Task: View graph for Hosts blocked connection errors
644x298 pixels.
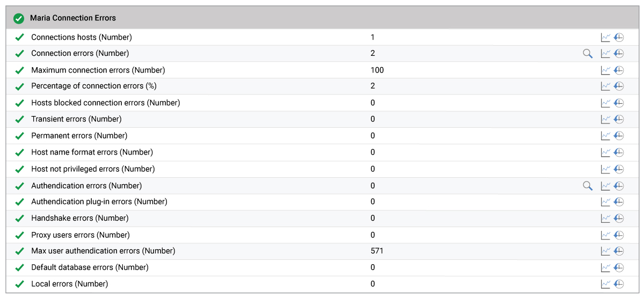Action: [x=605, y=103]
